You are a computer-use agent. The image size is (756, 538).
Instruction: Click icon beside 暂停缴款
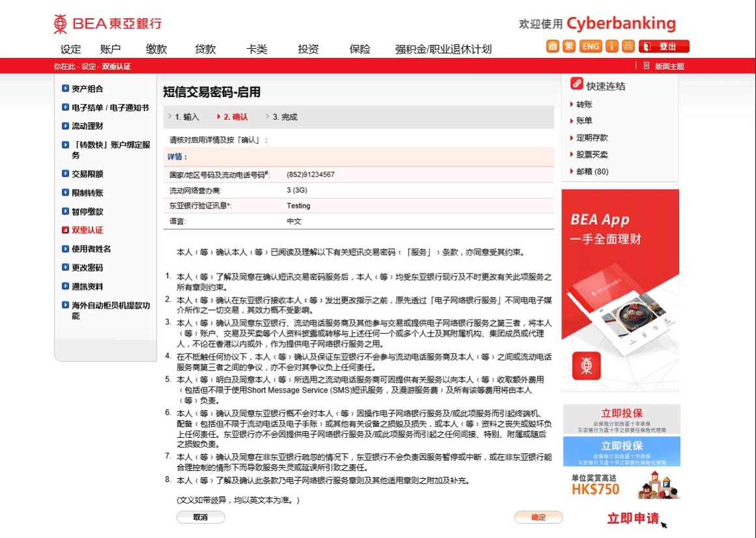tap(66, 212)
